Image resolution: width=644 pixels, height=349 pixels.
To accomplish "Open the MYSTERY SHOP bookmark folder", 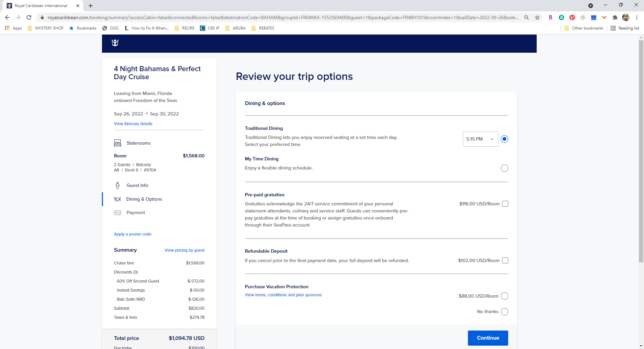I will tap(45, 28).
